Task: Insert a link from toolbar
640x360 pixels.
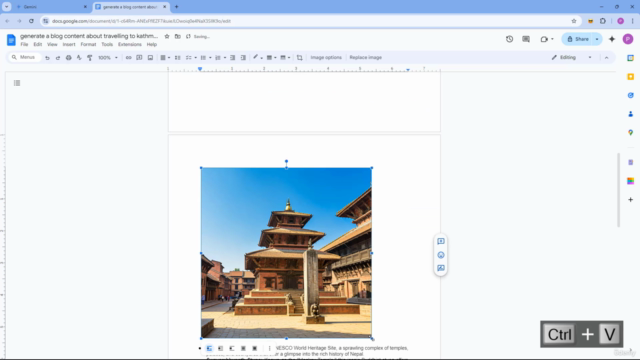Action: click(129, 58)
